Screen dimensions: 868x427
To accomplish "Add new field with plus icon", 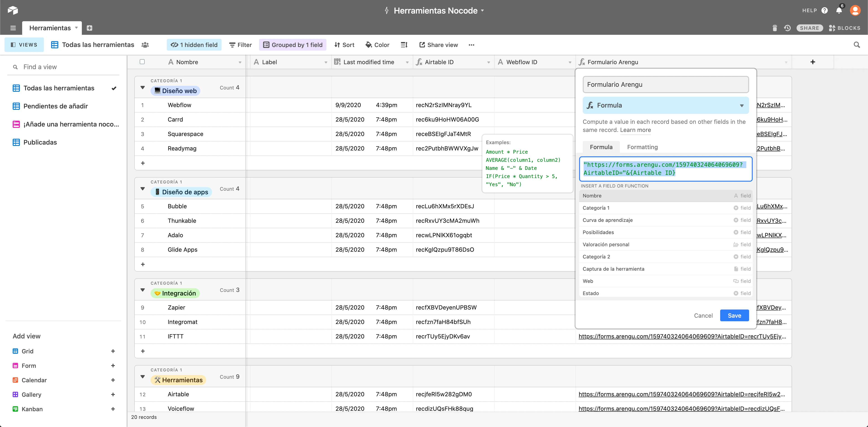I will (812, 62).
